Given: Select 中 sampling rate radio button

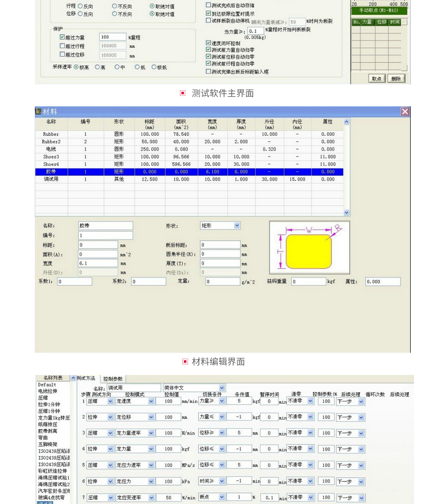Looking at the screenshot, I should pyautogui.click(x=117, y=67).
